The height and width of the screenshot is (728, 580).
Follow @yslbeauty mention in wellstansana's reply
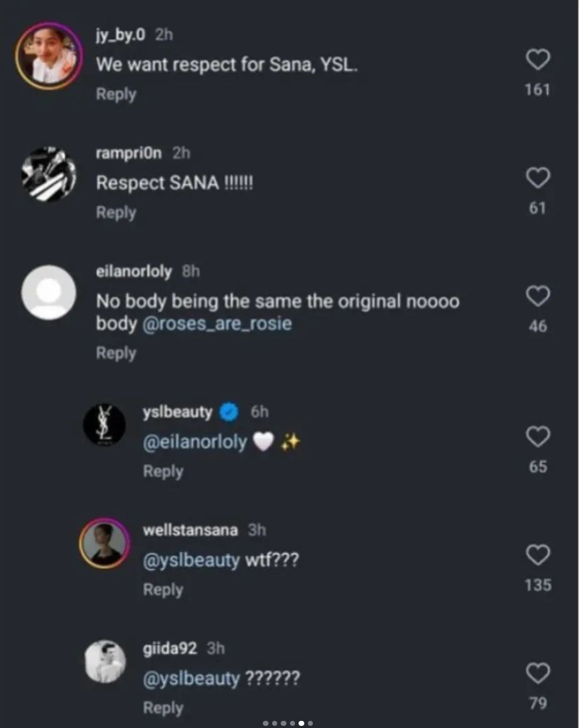(x=191, y=560)
